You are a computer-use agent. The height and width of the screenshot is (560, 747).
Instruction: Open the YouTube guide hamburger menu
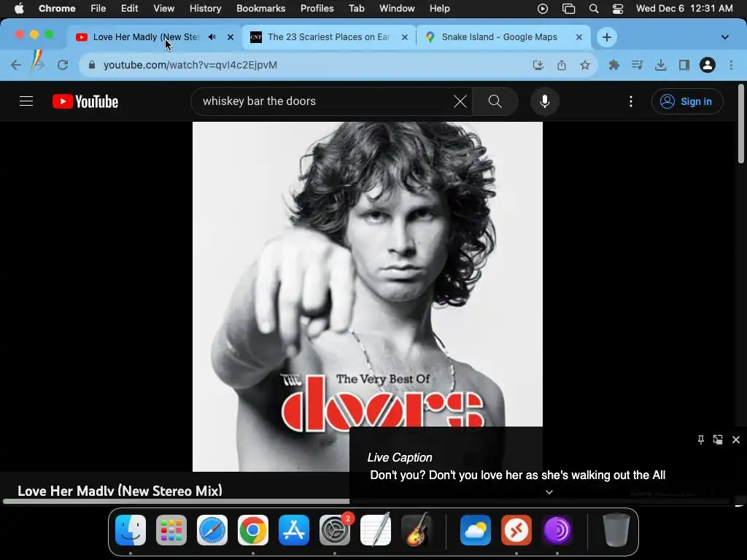[x=26, y=101]
